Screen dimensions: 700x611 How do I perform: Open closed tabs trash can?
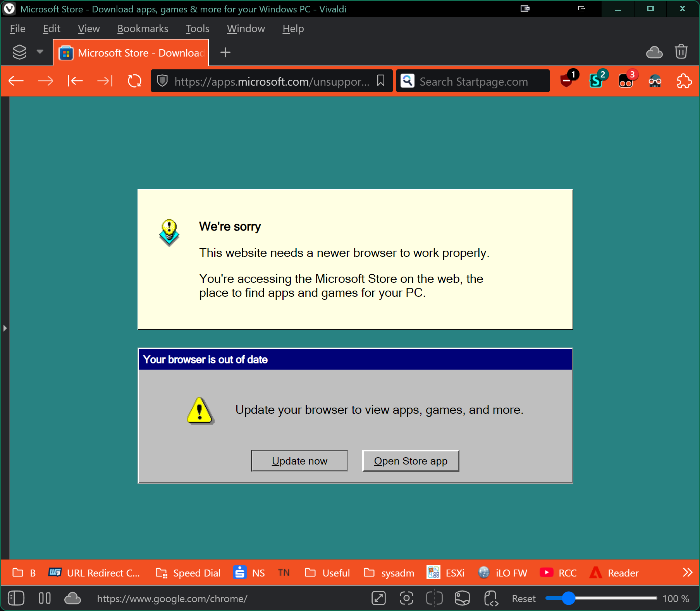pyautogui.click(x=681, y=52)
